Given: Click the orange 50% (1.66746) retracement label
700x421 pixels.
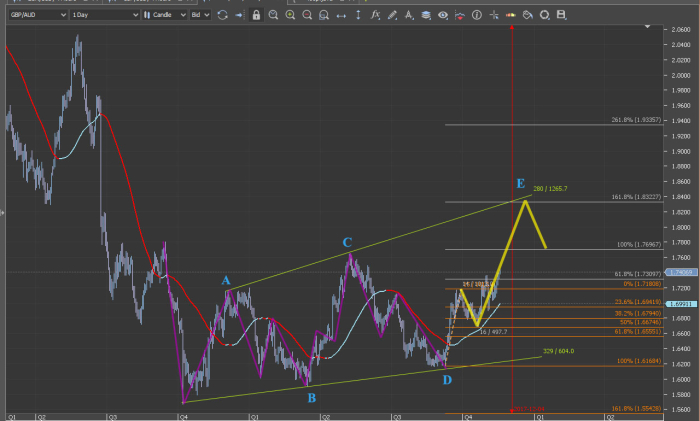Looking at the screenshot, I should 641,322.
